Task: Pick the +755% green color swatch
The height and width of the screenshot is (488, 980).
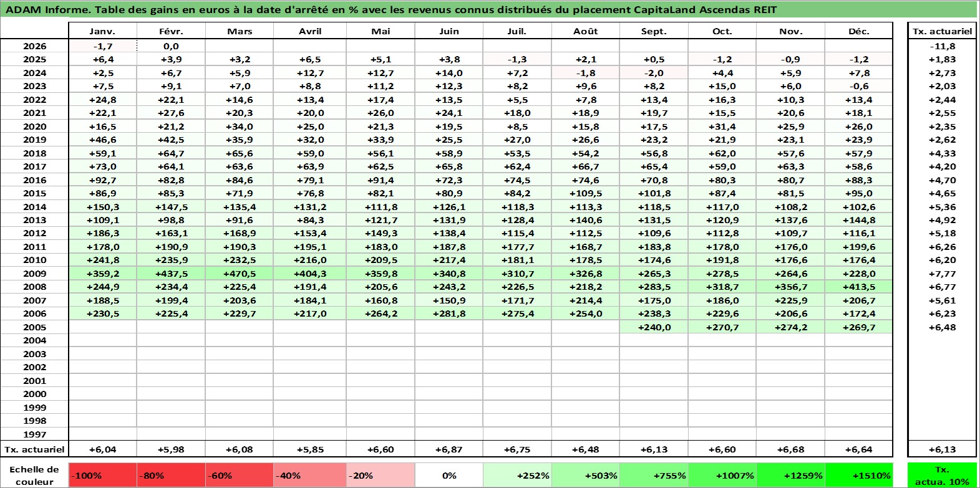Action: (x=654, y=476)
